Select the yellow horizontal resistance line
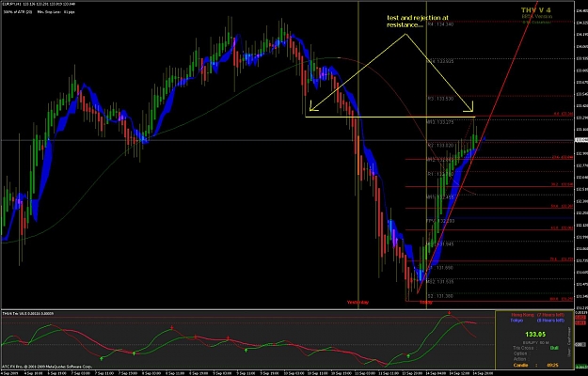Viewport: 588px width, 376px height. click(x=390, y=117)
